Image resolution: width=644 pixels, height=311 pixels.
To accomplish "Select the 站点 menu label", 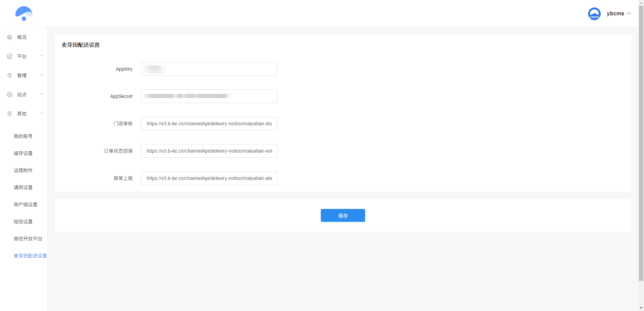I will [22, 95].
